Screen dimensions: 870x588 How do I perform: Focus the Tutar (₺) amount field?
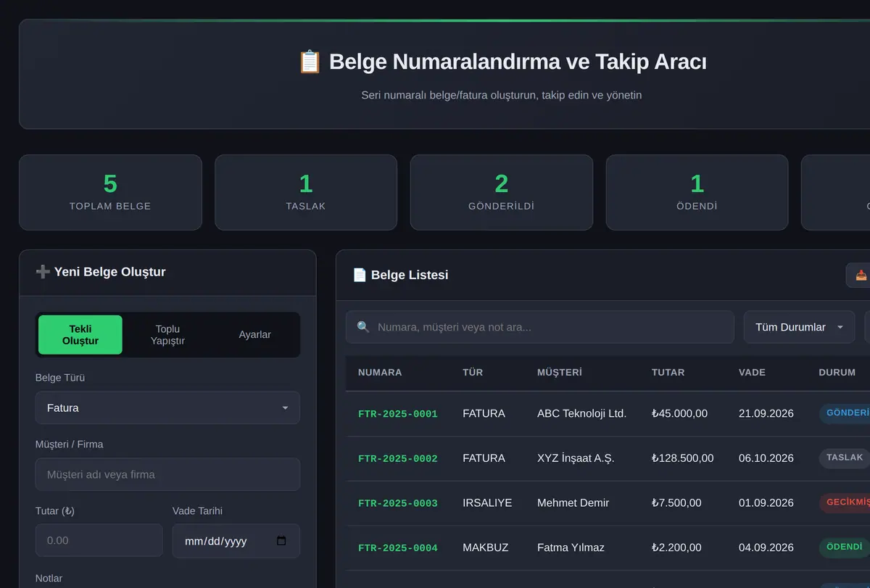99,540
